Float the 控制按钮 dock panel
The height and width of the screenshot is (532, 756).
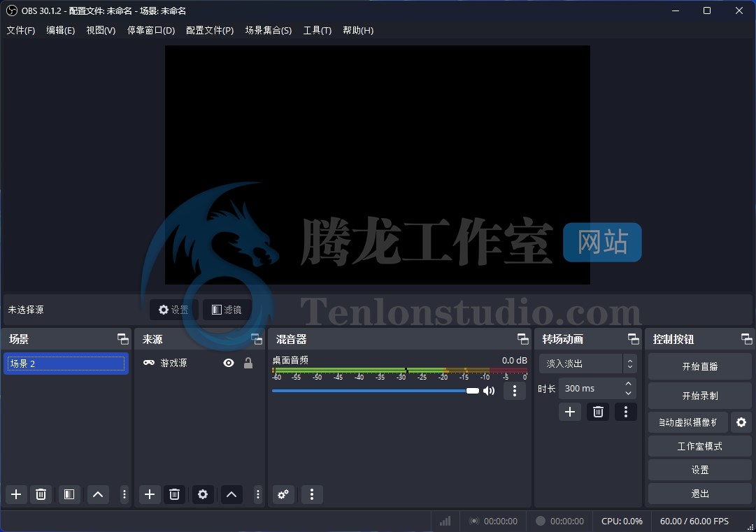(747, 339)
